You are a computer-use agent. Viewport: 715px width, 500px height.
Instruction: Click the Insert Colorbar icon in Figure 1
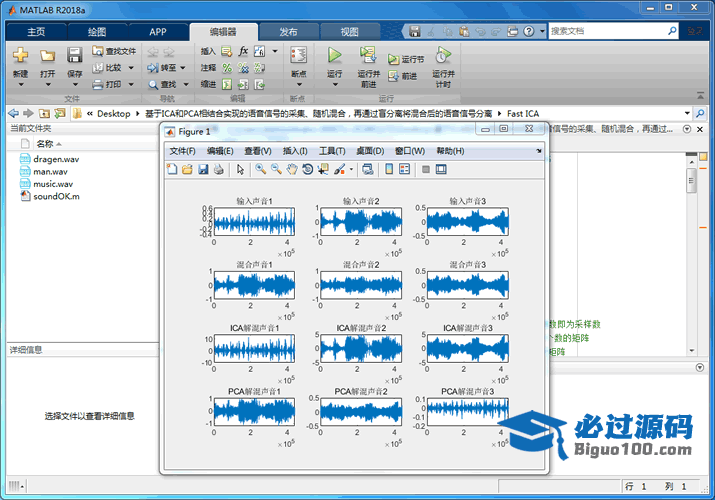pyautogui.click(x=389, y=170)
